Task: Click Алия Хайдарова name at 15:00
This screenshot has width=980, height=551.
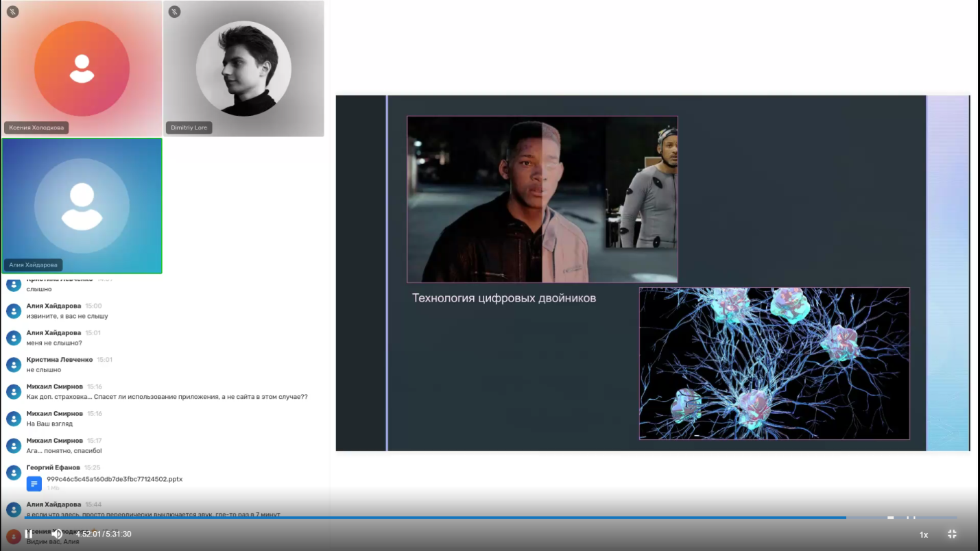Action: pos(53,306)
